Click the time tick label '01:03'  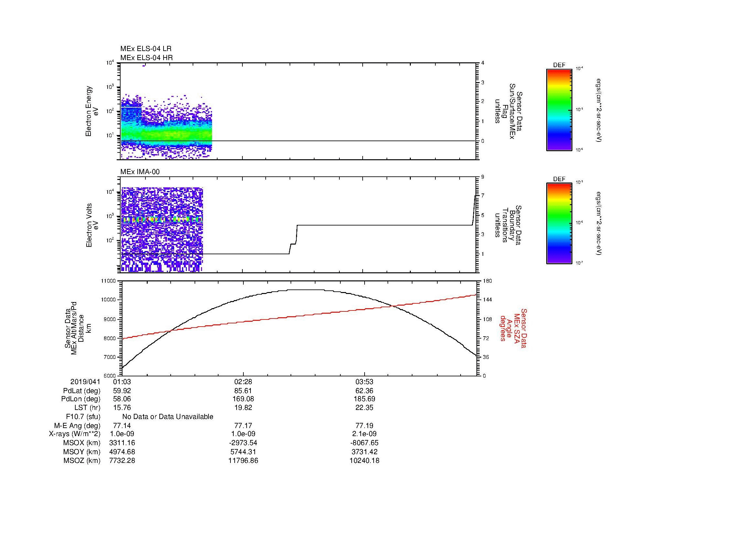point(122,382)
